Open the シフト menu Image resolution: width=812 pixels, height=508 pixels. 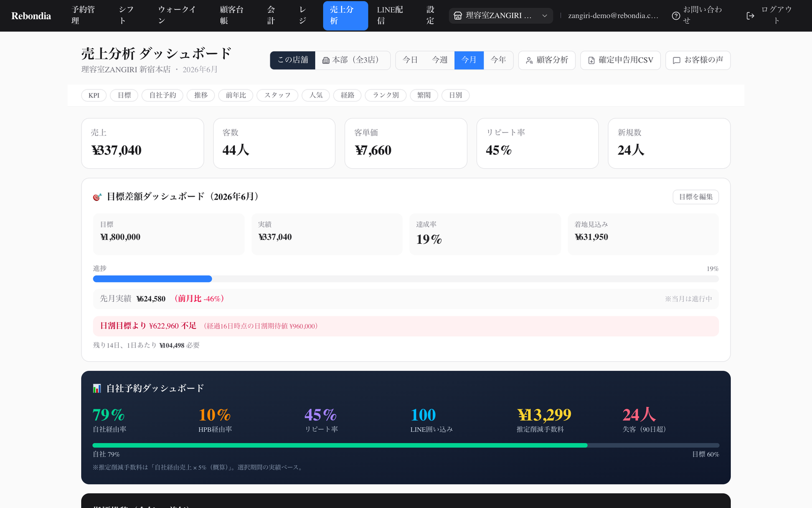click(126, 15)
